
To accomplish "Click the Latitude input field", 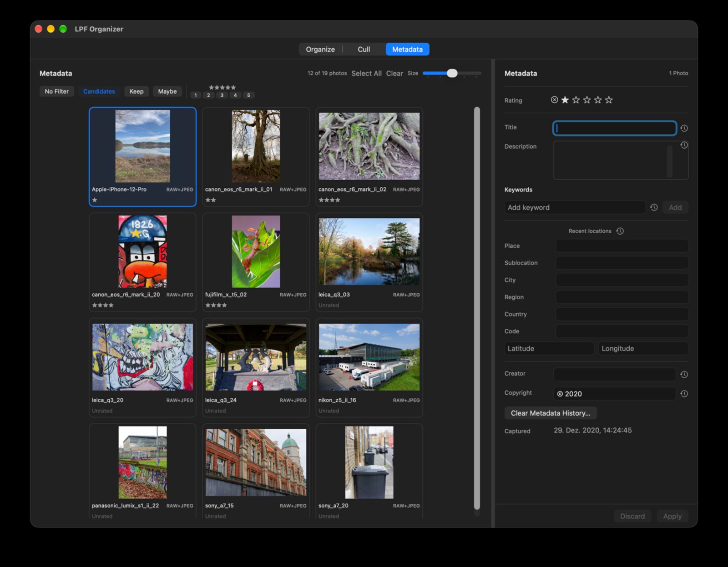I will (549, 348).
